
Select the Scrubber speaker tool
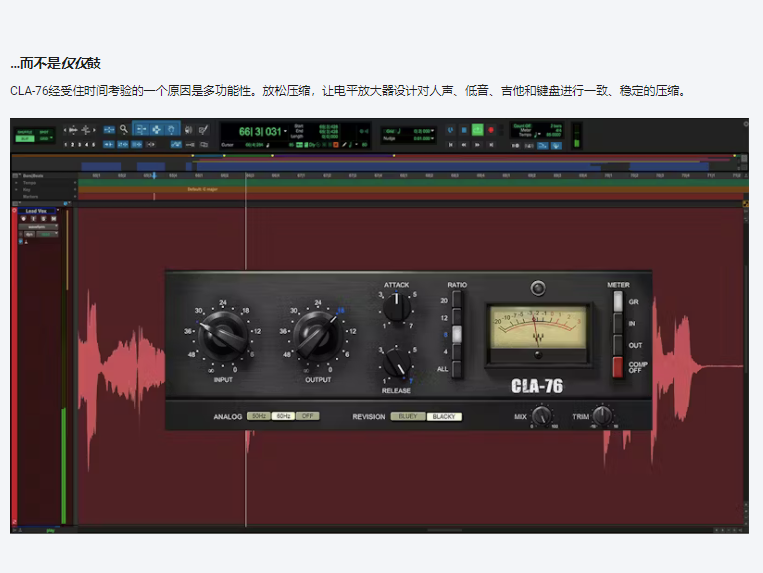click(189, 130)
